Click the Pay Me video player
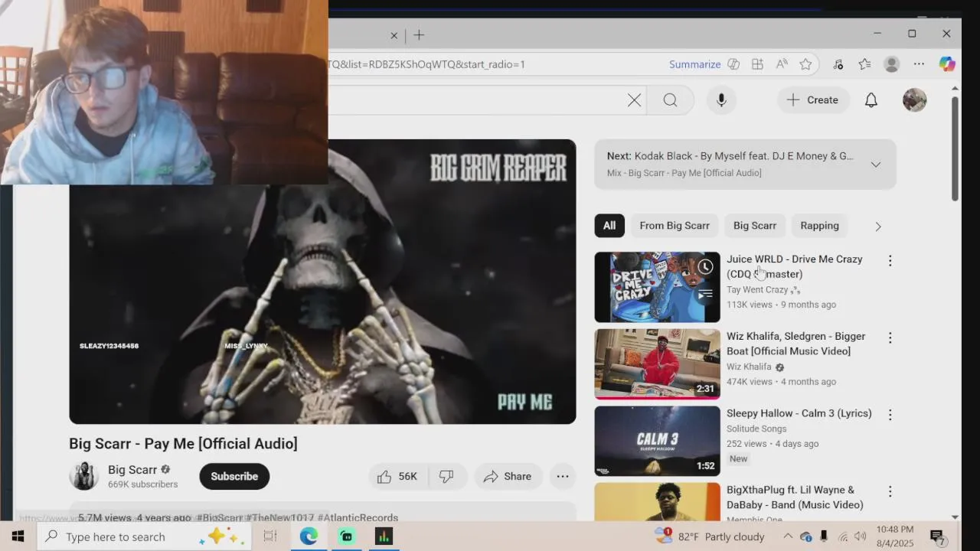The width and height of the screenshot is (980, 551). (x=322, y=282)
